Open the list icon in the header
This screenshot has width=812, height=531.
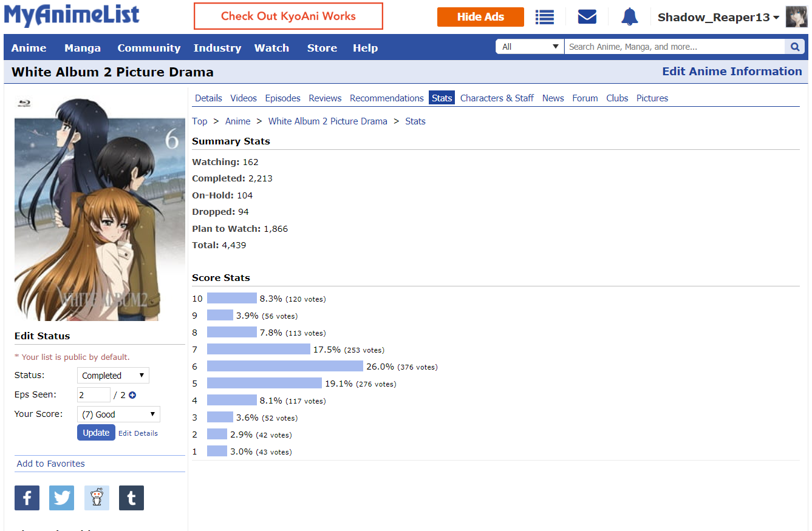544,17
